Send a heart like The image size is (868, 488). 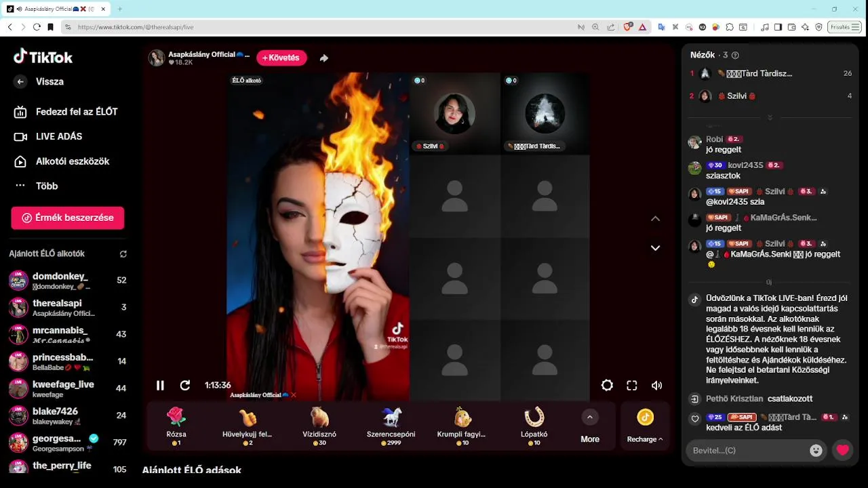coord(842,450)
